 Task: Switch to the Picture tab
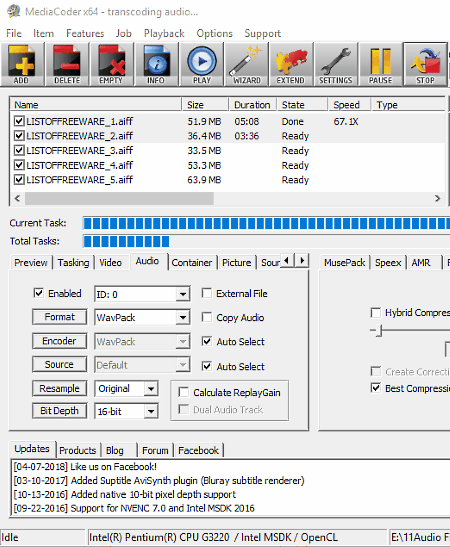(x=237, y=262)
